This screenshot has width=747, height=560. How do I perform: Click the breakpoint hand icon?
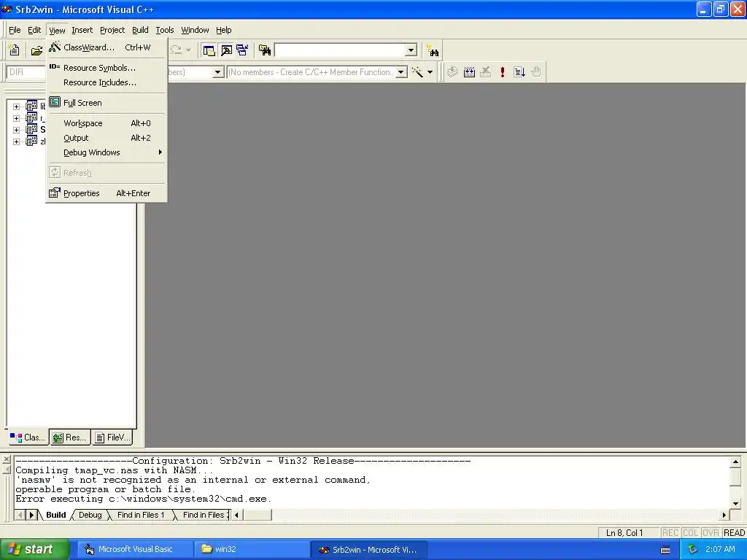pos(536,72)
